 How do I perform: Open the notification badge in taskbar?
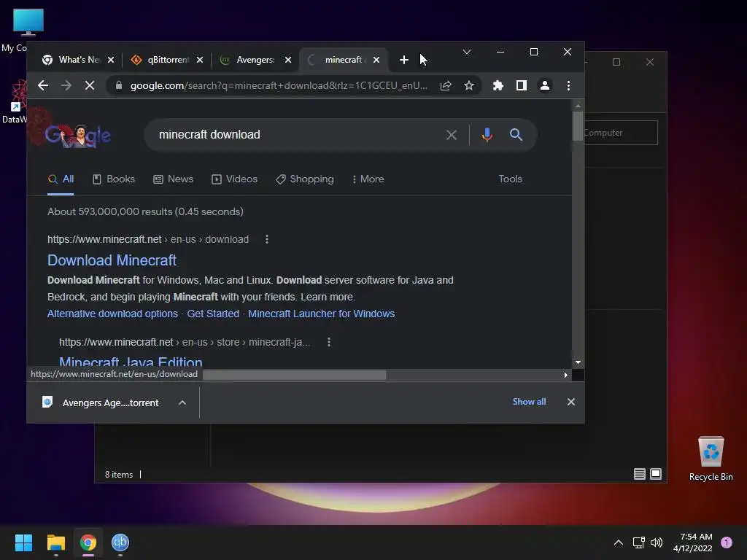[x=727, y=542]
